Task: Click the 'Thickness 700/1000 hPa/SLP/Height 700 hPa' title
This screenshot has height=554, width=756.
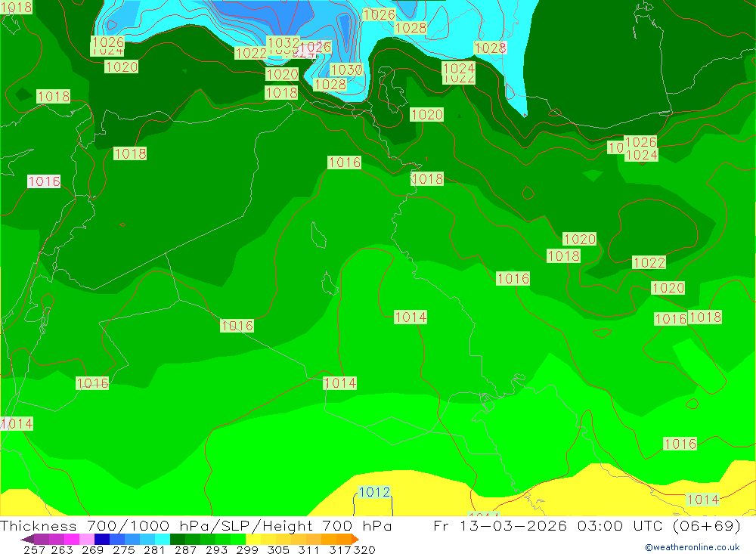Action: (196, 525)
